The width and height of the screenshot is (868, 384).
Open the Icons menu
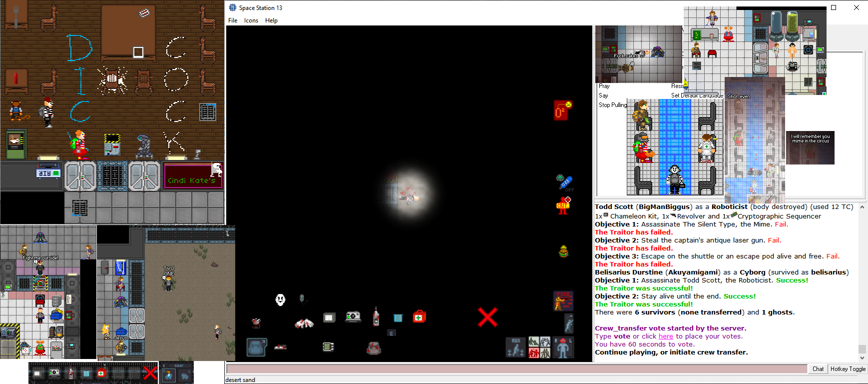[251, 20]
